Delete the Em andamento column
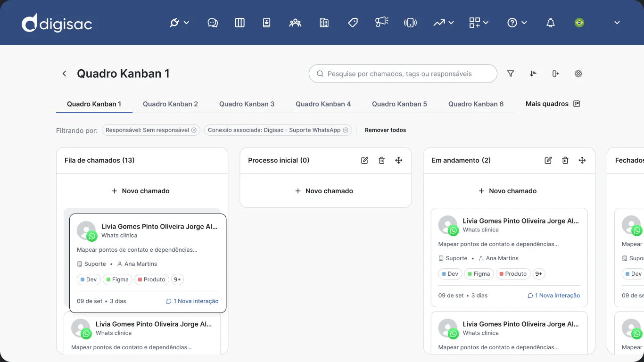The height and width of the screenshot is (362, 644). coord(565,160)
